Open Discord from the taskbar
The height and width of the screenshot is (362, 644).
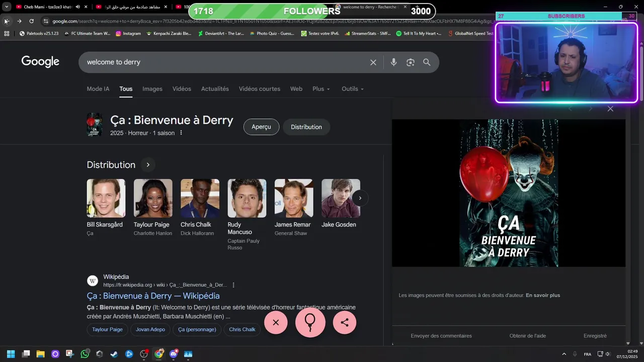[x=174, y=354]
